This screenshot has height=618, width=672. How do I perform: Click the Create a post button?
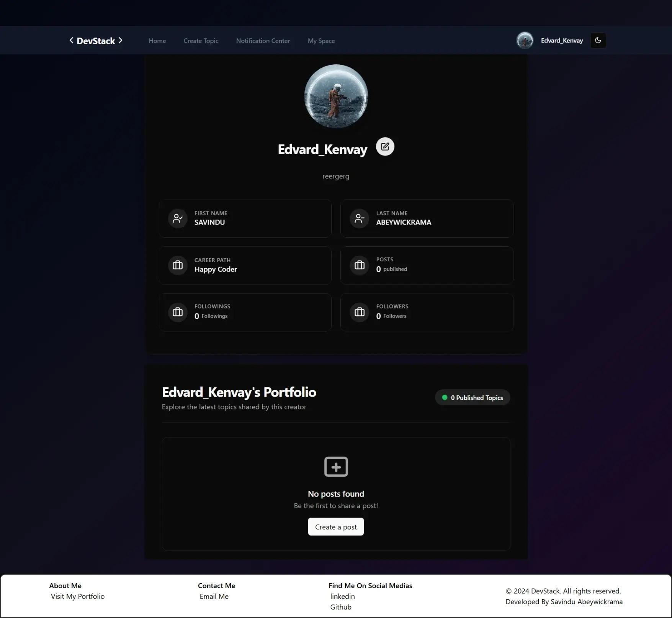coord(336,527)
